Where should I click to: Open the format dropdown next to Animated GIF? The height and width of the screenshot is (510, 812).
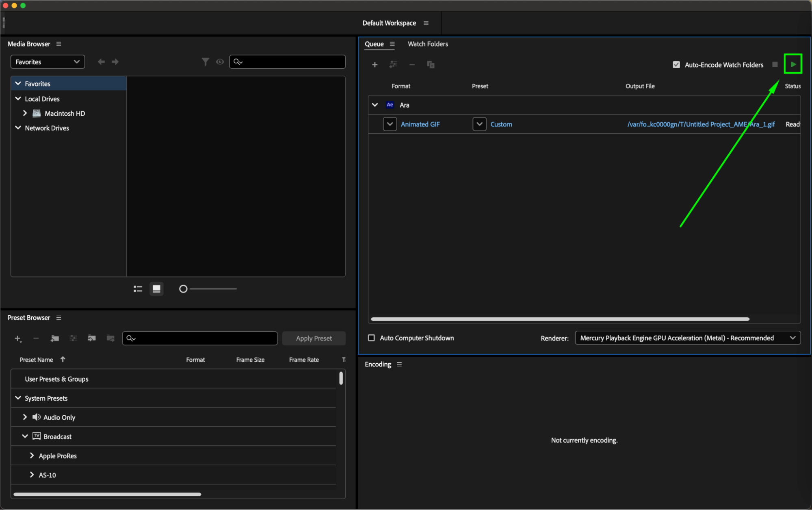390,124
